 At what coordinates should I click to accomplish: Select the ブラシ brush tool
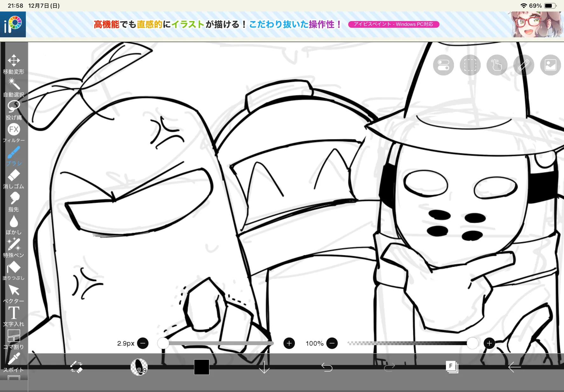click(x=14, y=156)
